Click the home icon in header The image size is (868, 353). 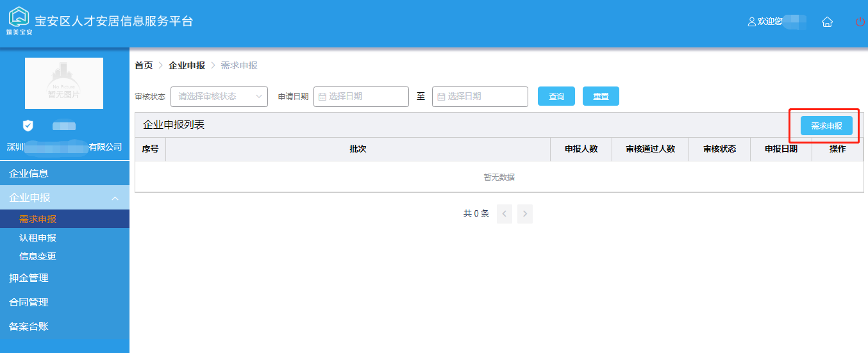[827, 22]
